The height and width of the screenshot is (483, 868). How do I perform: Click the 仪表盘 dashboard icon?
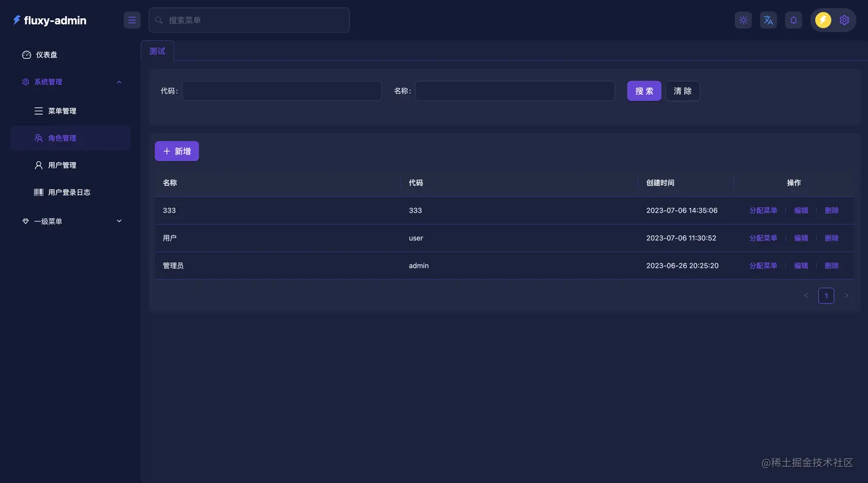point(26,55)
